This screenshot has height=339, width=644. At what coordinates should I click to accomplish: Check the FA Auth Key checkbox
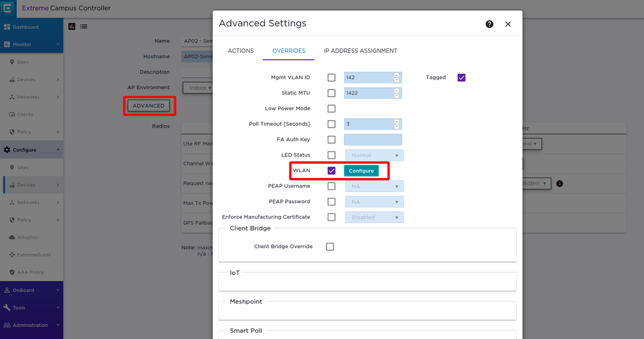(332, 140)
